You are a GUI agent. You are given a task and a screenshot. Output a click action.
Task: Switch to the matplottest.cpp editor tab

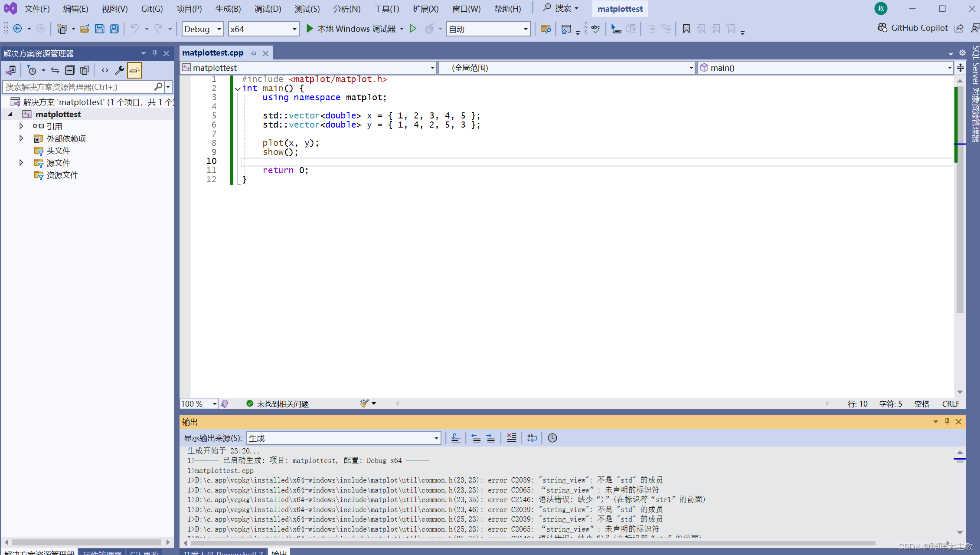pos(213,53)
